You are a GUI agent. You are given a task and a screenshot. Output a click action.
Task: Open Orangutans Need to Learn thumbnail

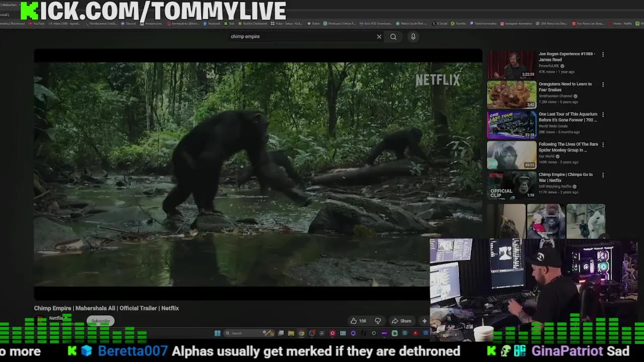[511, 94]
